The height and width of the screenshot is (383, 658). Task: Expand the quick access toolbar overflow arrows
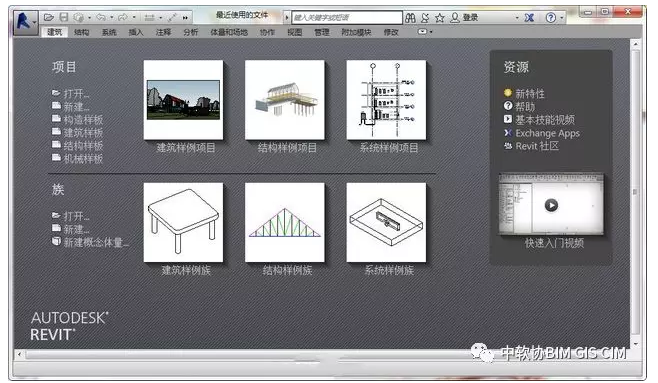point(185,18)
